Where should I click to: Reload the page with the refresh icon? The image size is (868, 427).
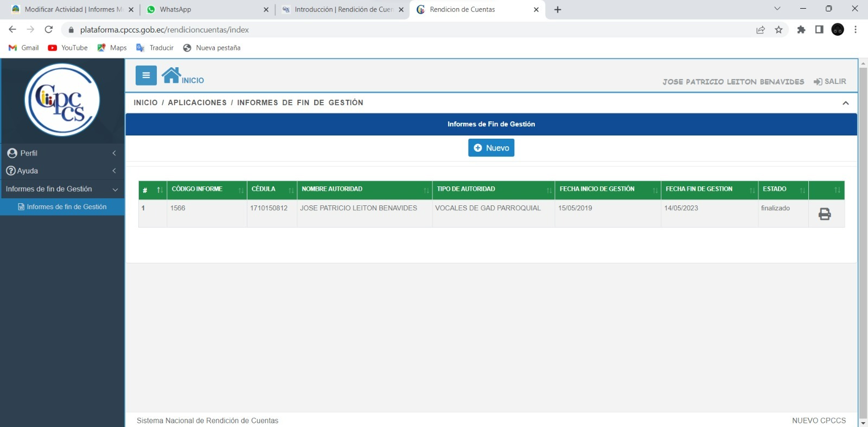click(x=49, y=30)
